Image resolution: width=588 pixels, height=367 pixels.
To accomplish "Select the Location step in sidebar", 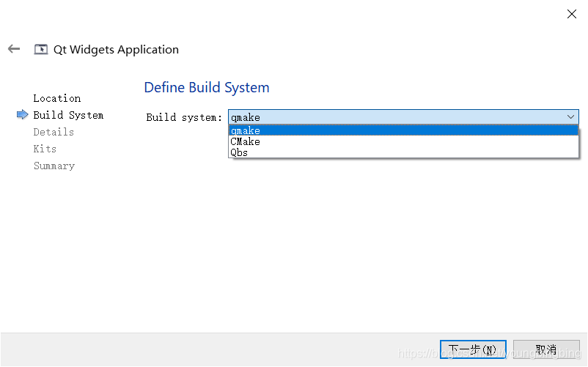I will [x=57, y=98].
